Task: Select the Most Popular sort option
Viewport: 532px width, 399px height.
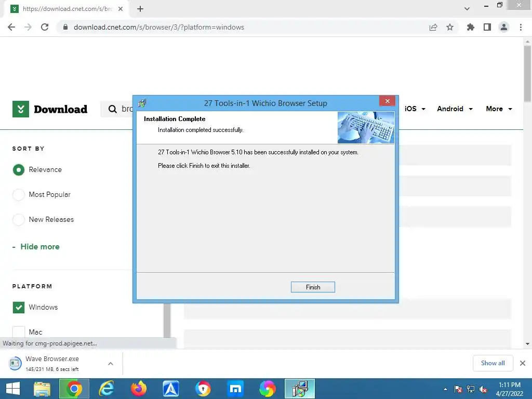Action: coord(19,195)
